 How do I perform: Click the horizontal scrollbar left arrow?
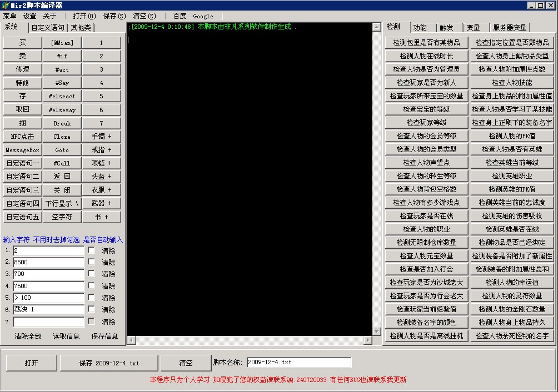point(131,340)
